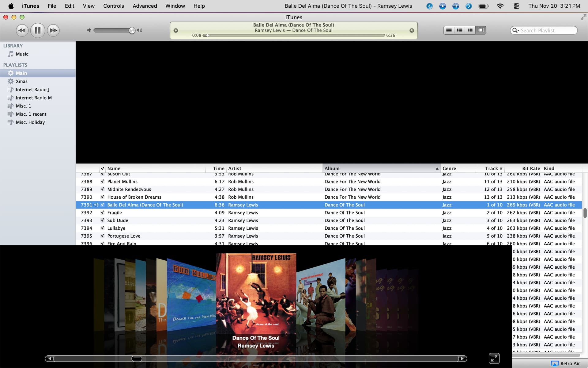
Task: Switch to Cover Flow view icon
Action: coord(481,30)
